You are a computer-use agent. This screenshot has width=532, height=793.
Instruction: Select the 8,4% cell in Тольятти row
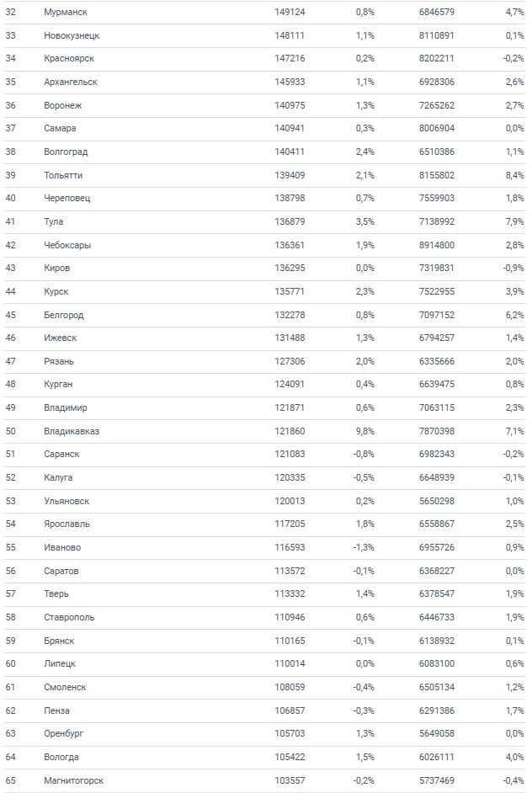513,175
